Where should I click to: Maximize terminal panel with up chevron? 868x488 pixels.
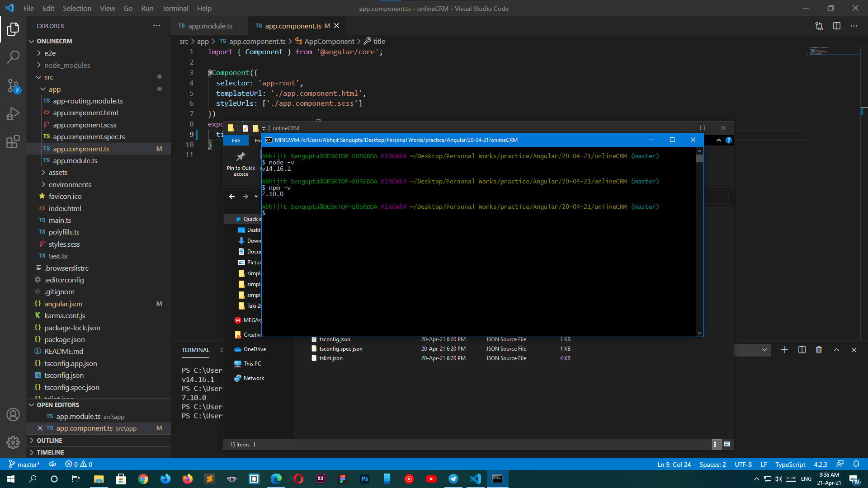pos(836,350)
